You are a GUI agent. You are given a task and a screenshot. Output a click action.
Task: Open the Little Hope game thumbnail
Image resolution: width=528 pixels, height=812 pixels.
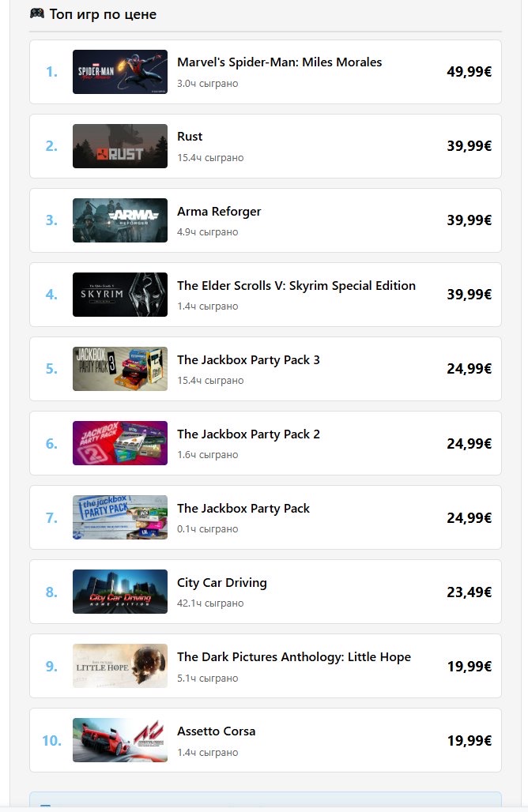pos(119,665)
